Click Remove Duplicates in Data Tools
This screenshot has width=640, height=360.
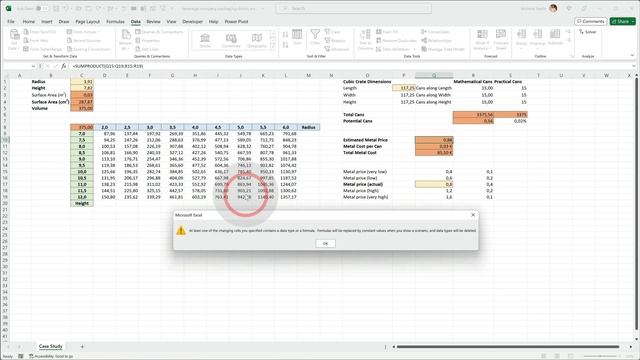click(x=396, y=40)
